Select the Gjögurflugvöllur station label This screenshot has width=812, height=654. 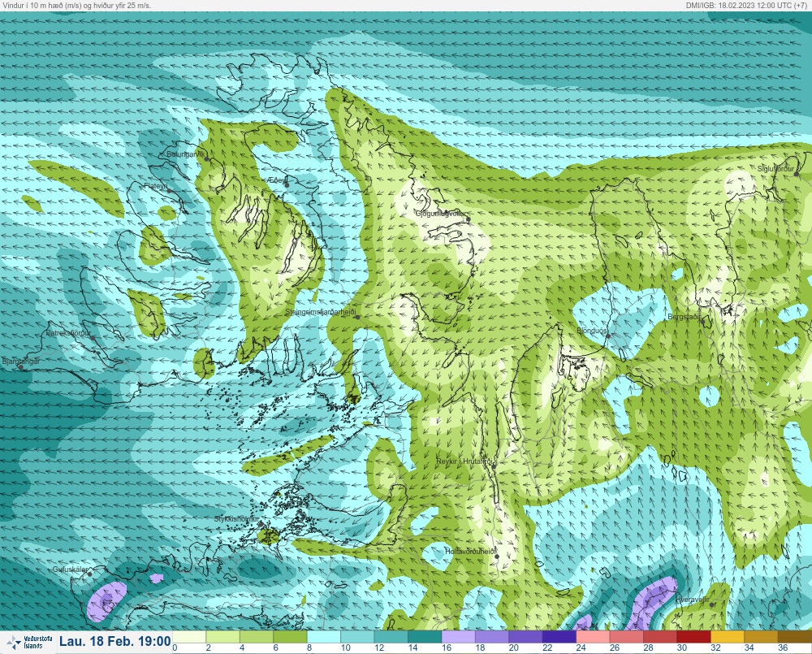(x=441, y=214)
